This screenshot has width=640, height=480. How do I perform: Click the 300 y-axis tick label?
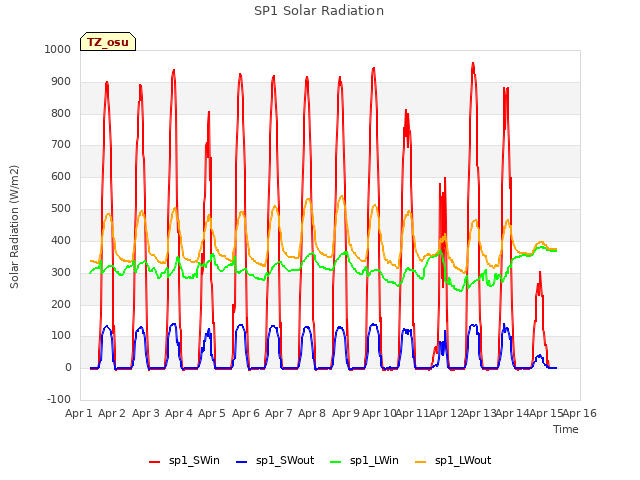(61, 272)
